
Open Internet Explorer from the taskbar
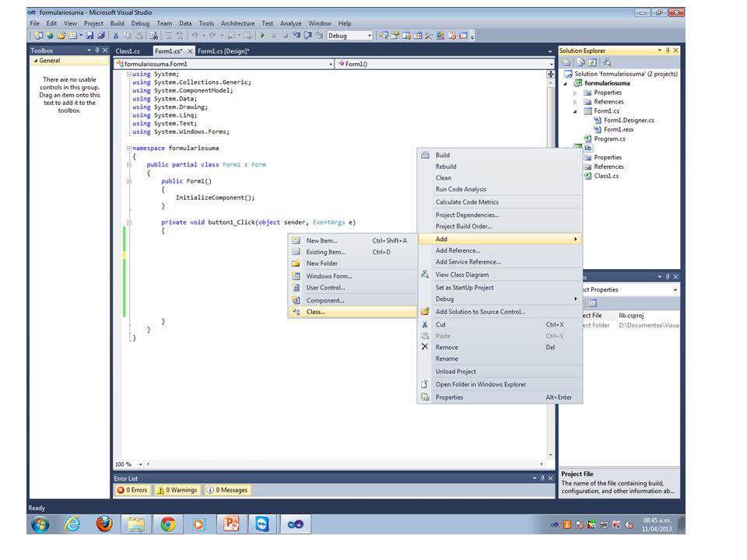[72, 524]
